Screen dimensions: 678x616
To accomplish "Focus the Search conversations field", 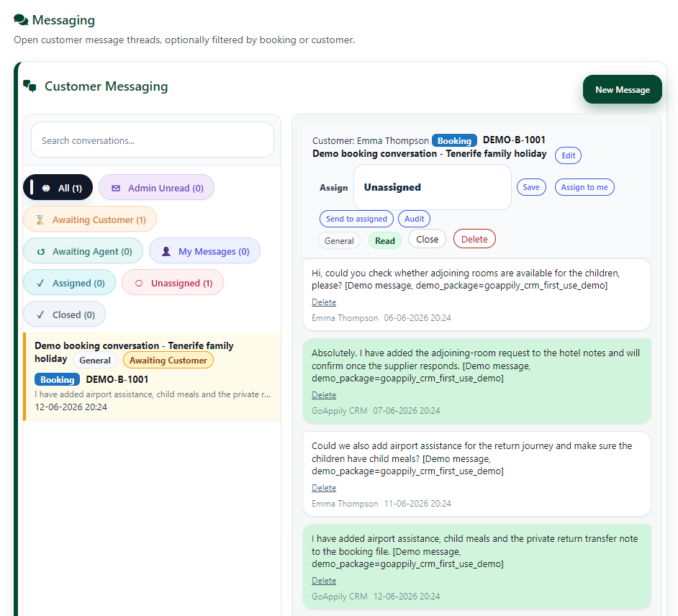I will tap(152, 140).
